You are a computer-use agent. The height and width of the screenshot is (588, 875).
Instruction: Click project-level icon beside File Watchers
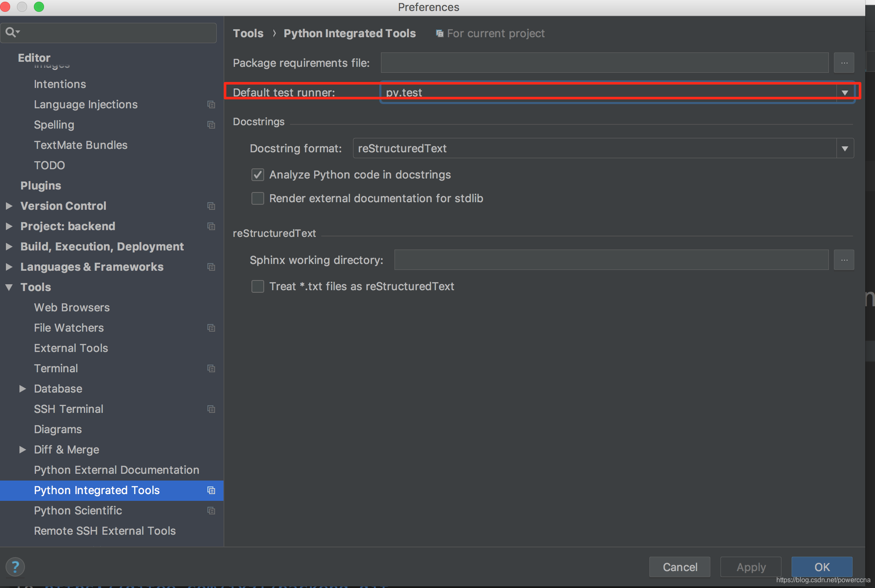pos(211,328)
